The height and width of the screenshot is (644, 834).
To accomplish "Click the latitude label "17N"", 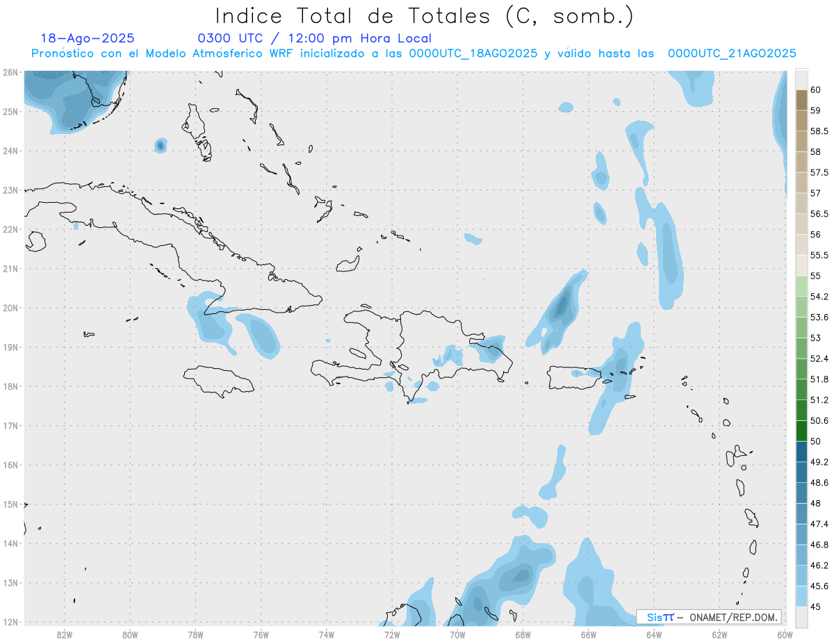I will click(x=10, y=426).
